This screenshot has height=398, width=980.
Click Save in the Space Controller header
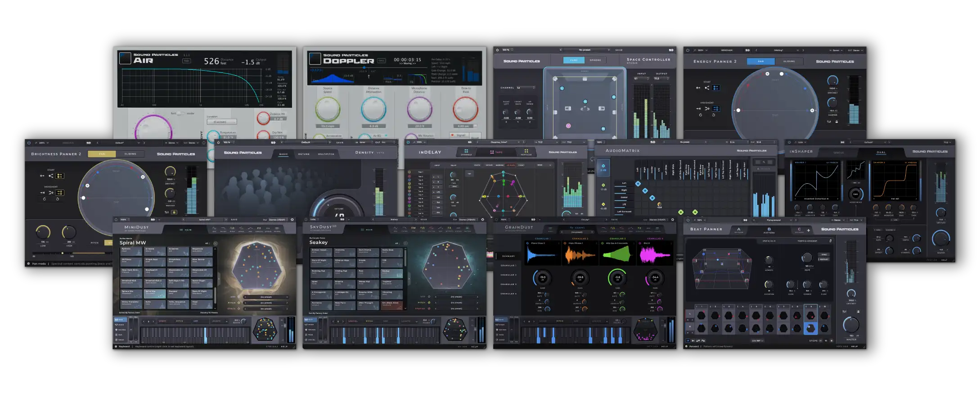(619, 50)
